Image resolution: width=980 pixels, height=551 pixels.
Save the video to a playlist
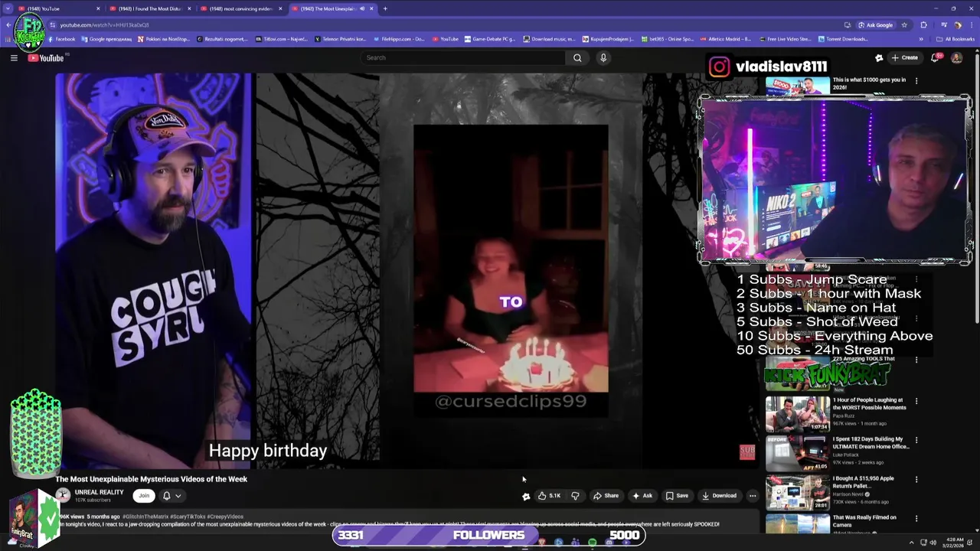click(x=677, y=495)
